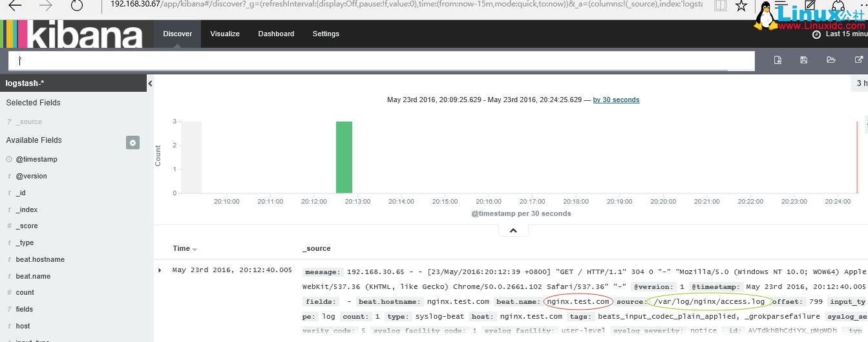Start a new search with toolbar icon

778,60
